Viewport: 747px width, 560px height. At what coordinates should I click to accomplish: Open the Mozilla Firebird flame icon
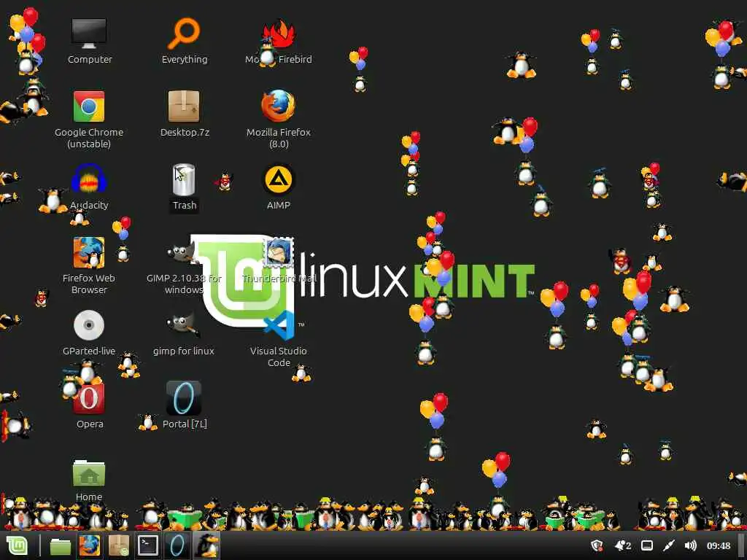(x=279, y=34)
